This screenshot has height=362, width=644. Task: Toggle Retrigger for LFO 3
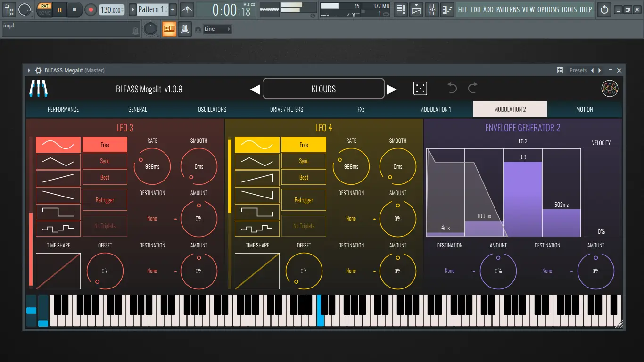click(x=105, y=200)
